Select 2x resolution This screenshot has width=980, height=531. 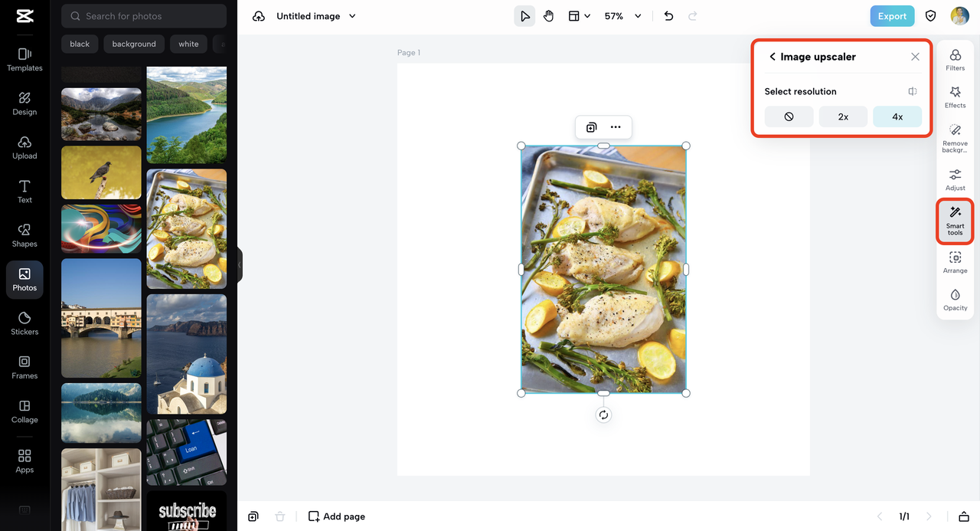pos(843,116)
